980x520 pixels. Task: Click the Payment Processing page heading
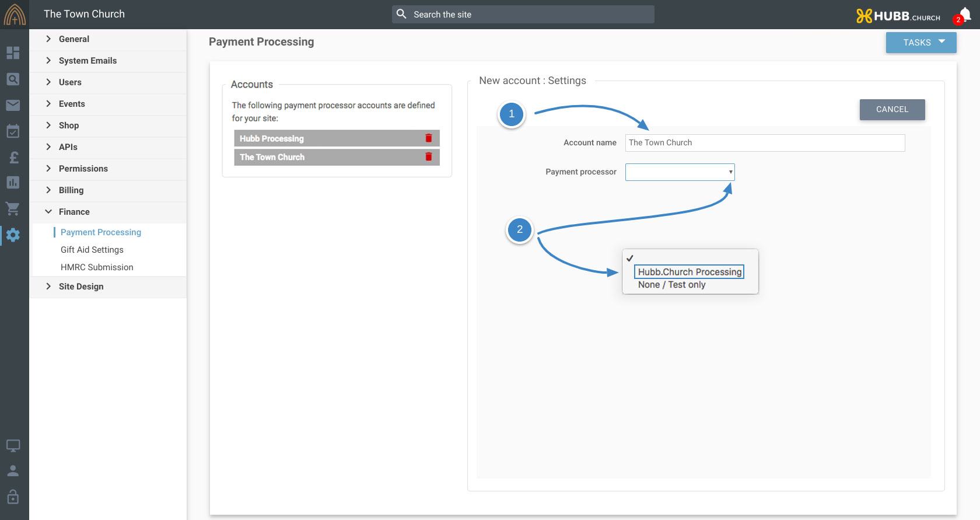point(261,42)
